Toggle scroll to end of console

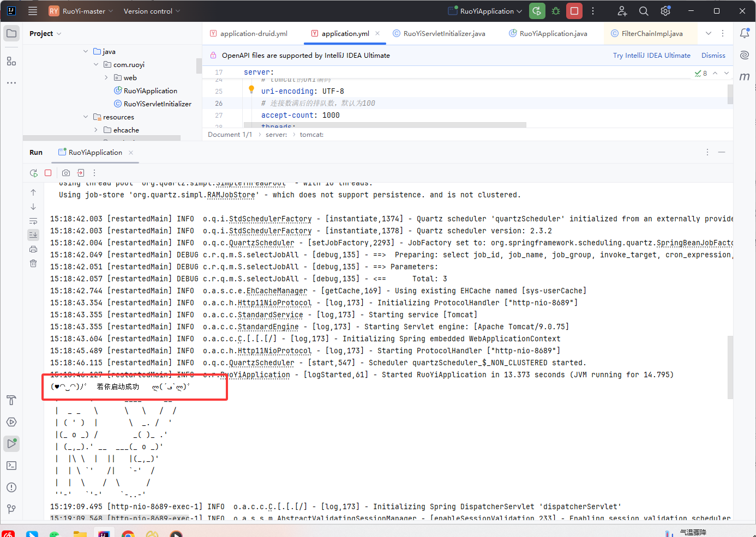click(33, 235)
